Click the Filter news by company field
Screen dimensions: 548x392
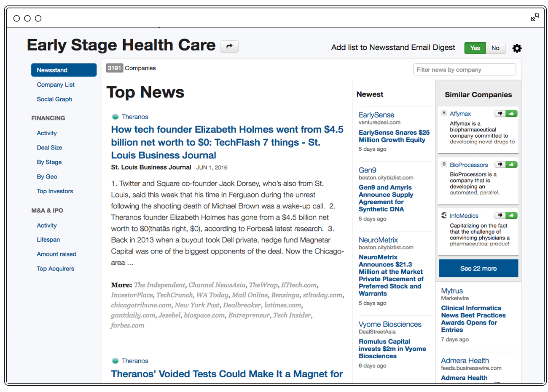tap(465, 69)
